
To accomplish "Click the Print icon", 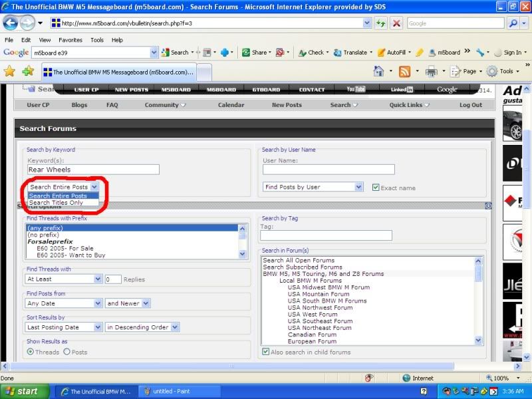I will tap(431, 71).
